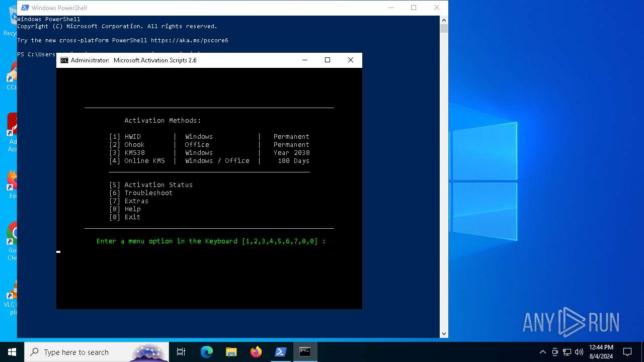
Task: Click the '[5] Activation Status' line
Action: coord(151,185)
